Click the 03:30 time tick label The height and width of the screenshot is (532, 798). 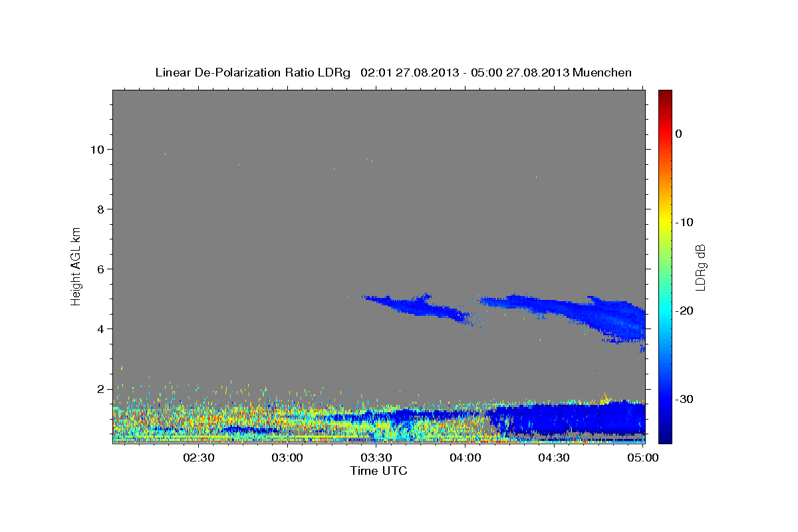pyautogui.click(x=376, y=458)
